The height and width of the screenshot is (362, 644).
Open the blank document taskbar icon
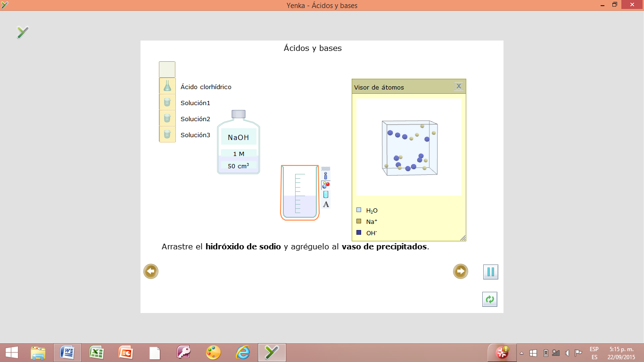[155, 352]
